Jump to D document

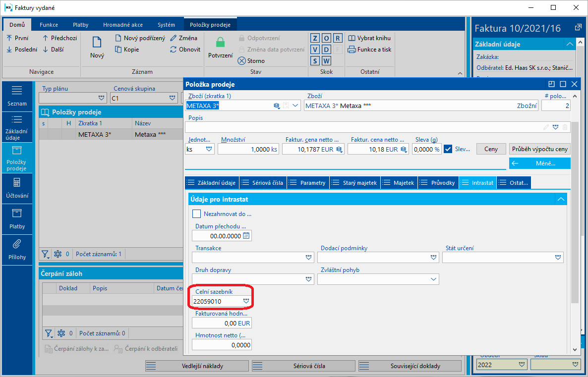tap(326, 50)
